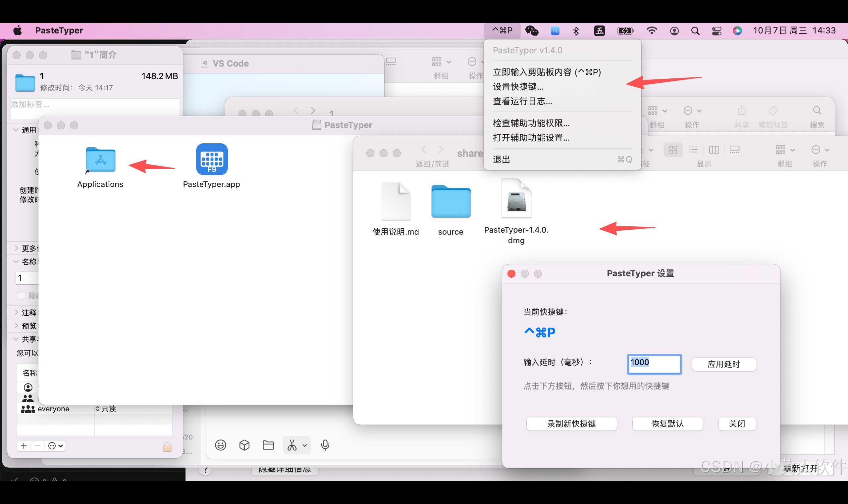Click the emoji icon in chat toolbar
Screen dimensions: 848x504
221,445
